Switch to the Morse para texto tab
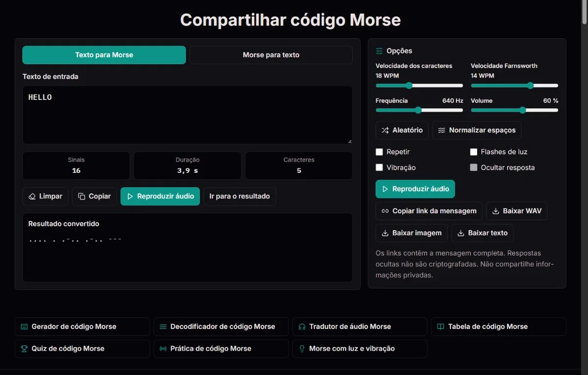Viewport: 588px width, 375px height. point(271,55)
